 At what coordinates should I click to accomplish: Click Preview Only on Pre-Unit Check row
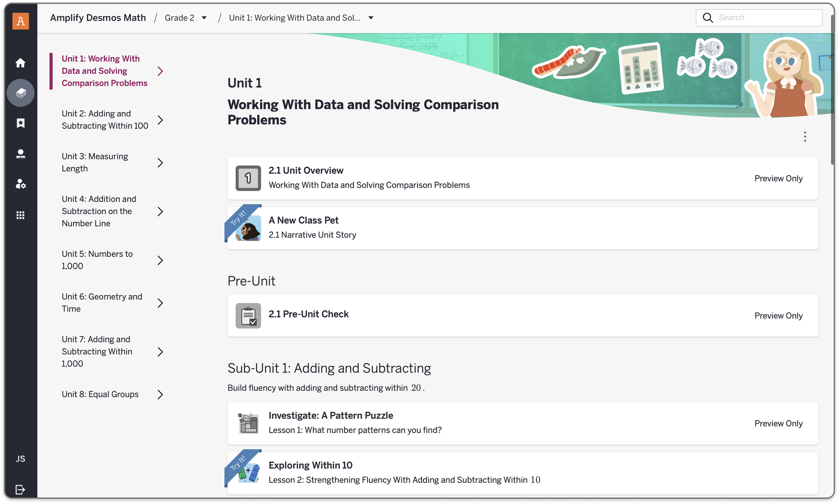pyautogui.click(x=778, y=316)
